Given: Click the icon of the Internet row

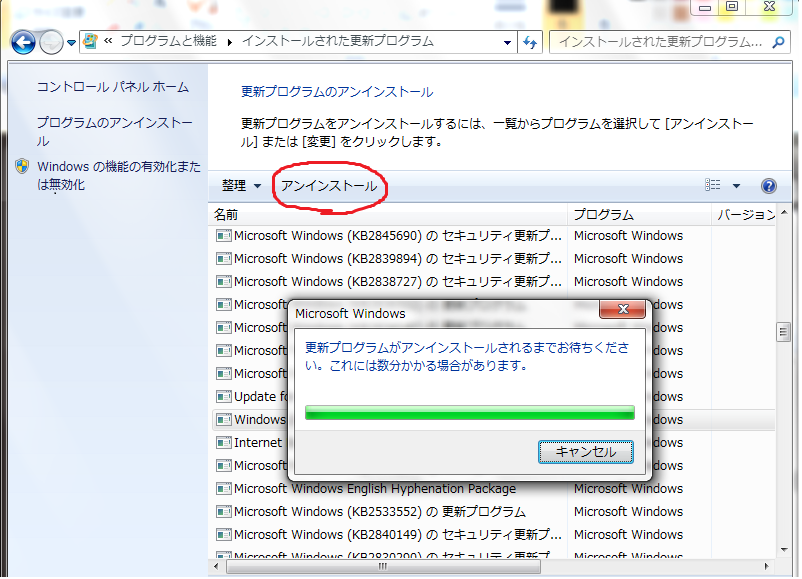Looking at the screenshot, I should tap(224, 443).
